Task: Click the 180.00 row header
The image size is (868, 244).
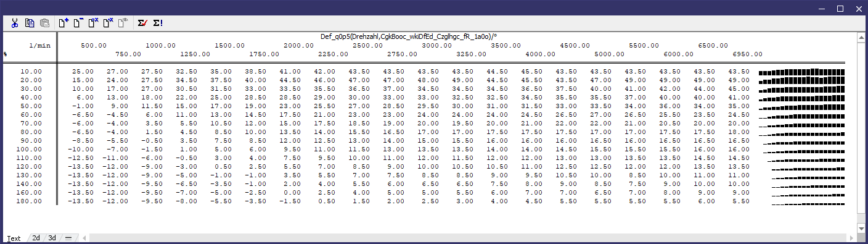Action: pyautogui.click(x=29, y=201)
